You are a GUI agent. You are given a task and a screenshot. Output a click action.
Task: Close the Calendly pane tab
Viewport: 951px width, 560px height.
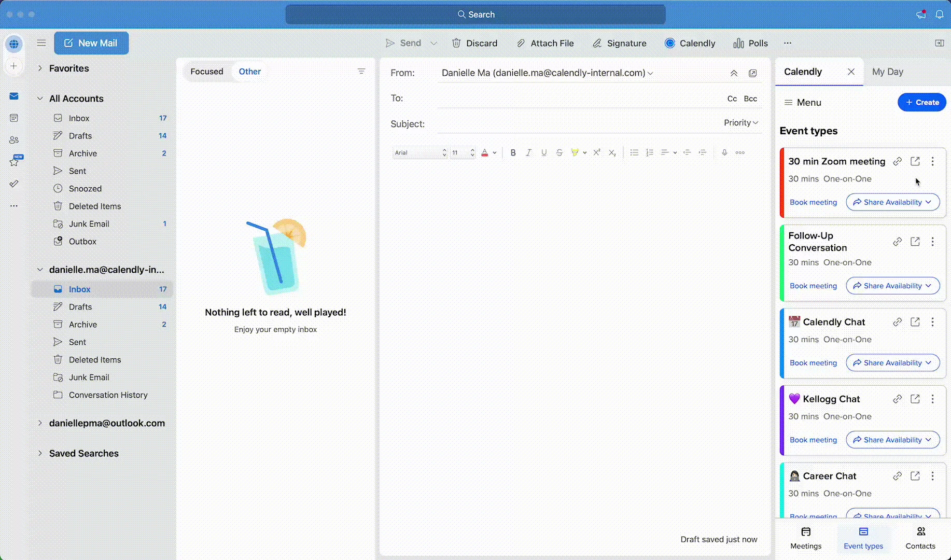[x=851, y=72]
